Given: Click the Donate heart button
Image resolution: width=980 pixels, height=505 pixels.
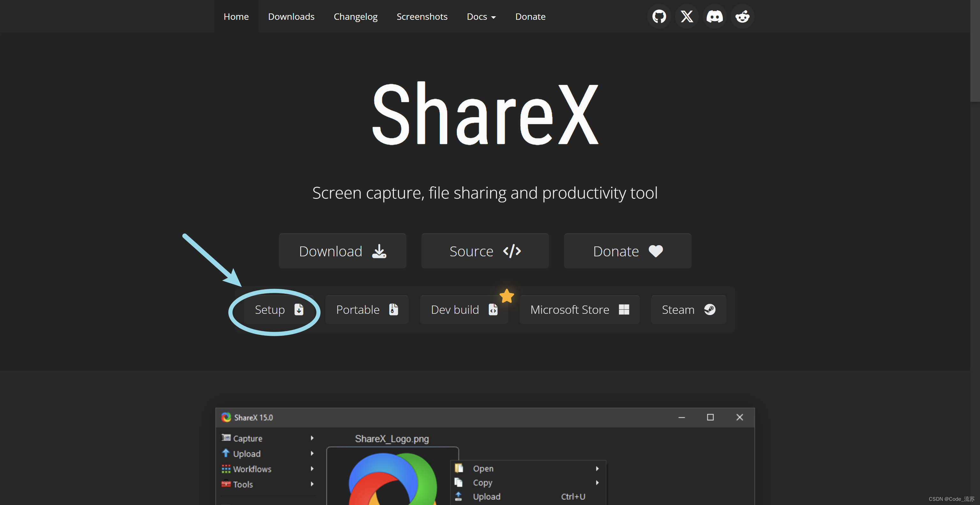Looking at the screenshot, I should tap(628, 251).
